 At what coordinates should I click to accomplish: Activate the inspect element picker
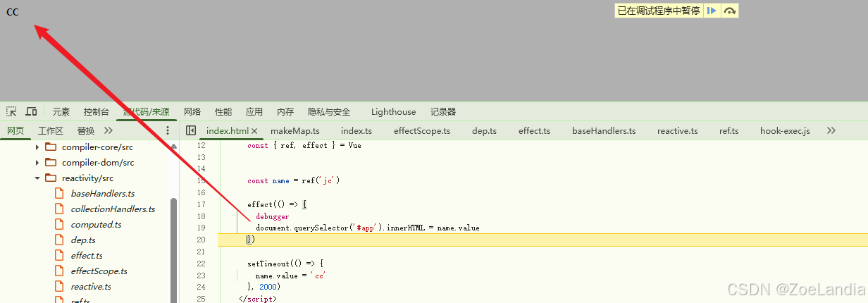coord(12,111)
